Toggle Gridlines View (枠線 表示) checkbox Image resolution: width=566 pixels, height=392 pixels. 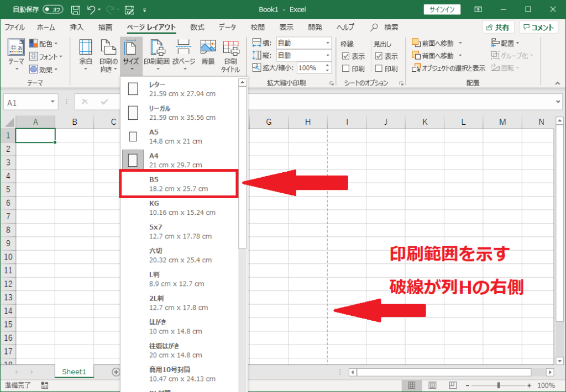(346, 56)
